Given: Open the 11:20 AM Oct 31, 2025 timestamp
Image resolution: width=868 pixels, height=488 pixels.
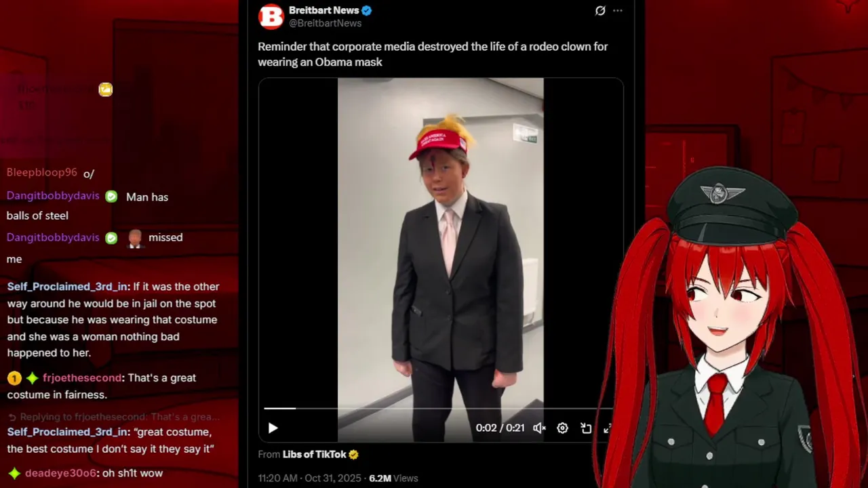Looking at the screenshot, I should tap(311, 478).
